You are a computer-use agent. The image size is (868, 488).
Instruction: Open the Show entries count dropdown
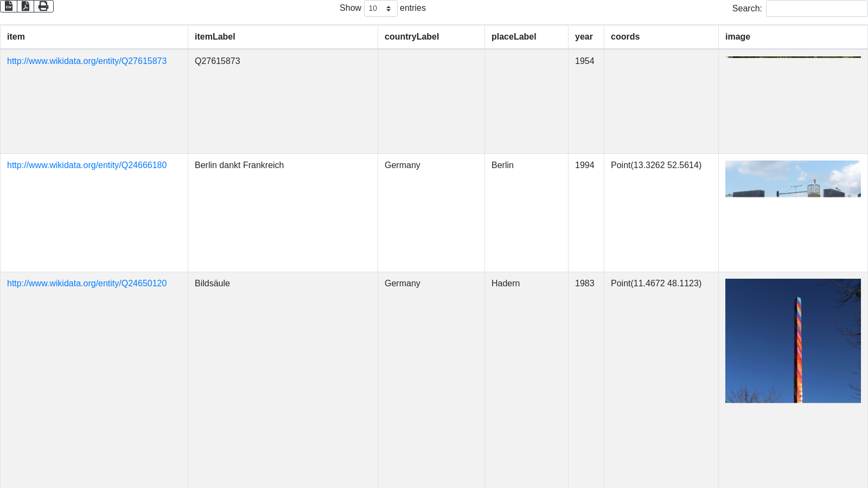tap(380, 9)
